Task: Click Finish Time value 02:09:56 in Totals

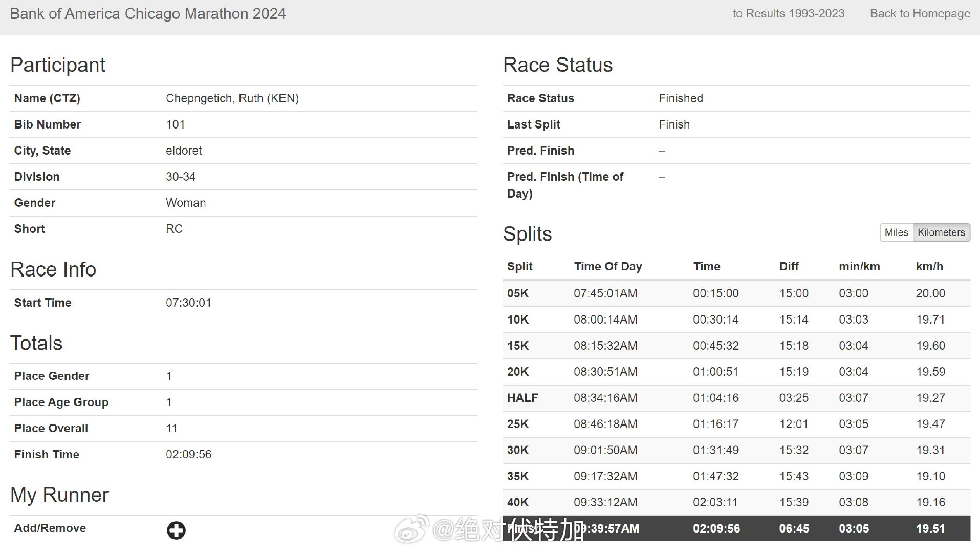Action: 188,455
